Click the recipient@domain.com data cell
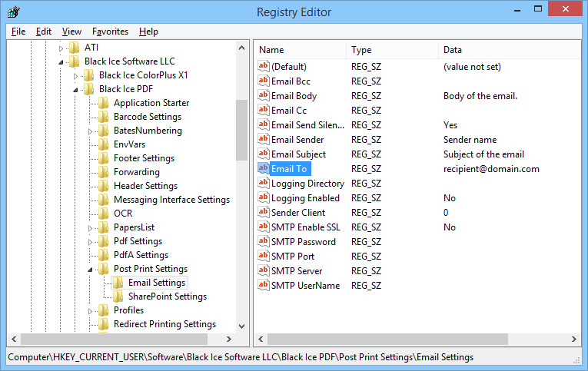 coord(491,169)
